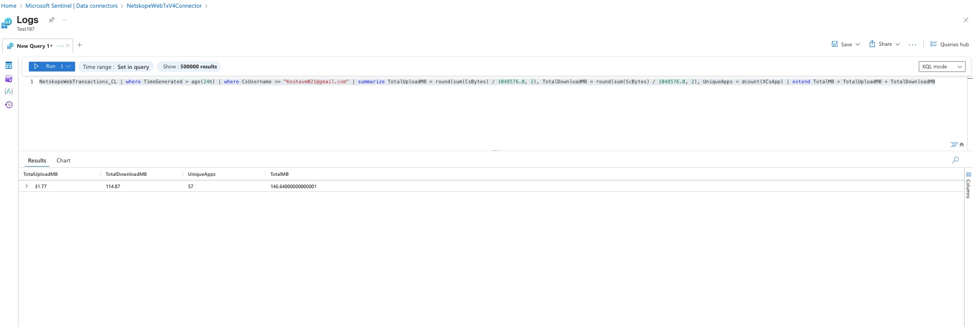Viewport: 980px width, 327px height.
Task: Click the Home breadcrumb link
Action: (9, 6)
